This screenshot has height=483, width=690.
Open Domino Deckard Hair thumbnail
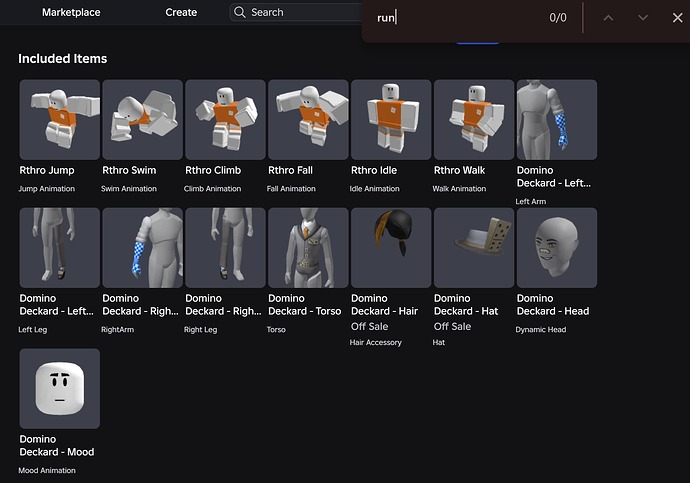(391, 248)
